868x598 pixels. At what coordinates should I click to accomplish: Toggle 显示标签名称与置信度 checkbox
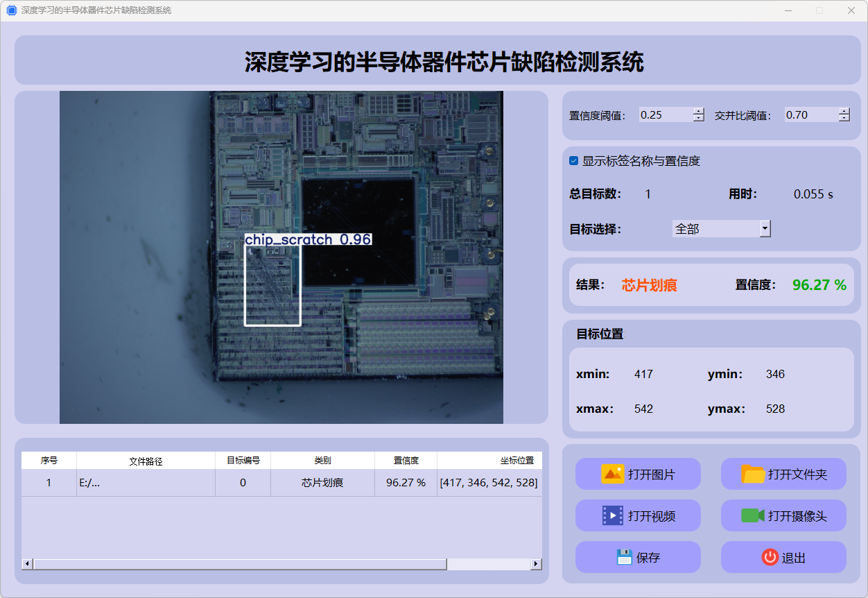573,161
